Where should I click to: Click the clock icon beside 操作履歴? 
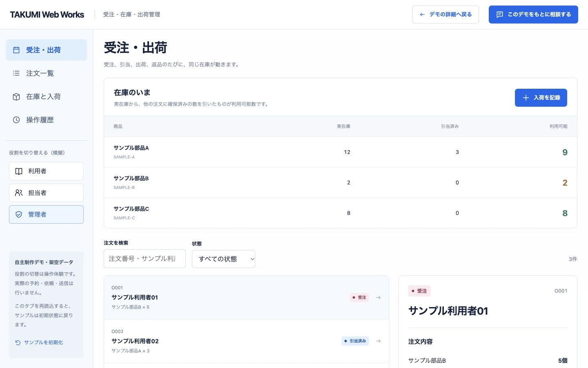(x=16, y=120)
